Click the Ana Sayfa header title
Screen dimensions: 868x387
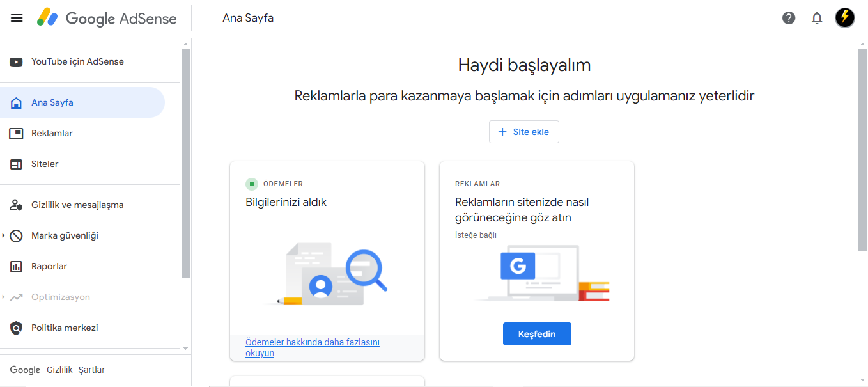click(x=248, y=18)
